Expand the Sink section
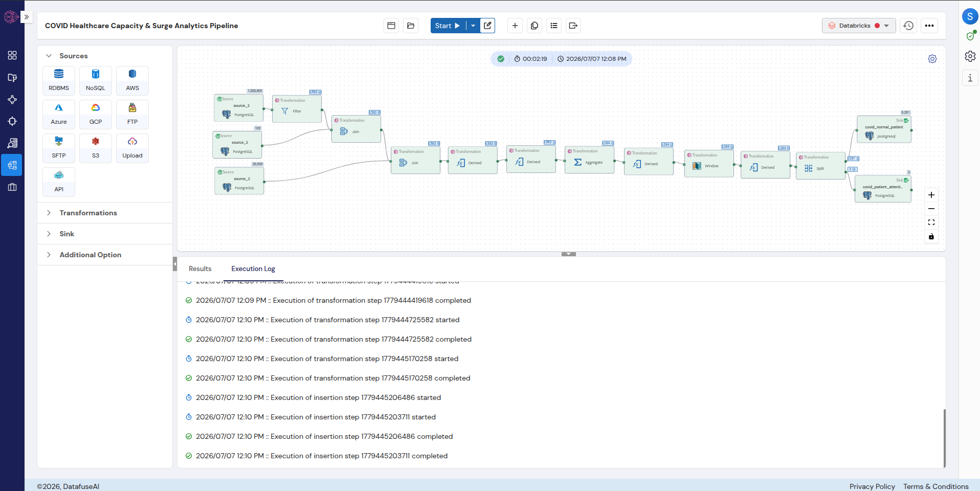980x491 pixels. (49, 234)
